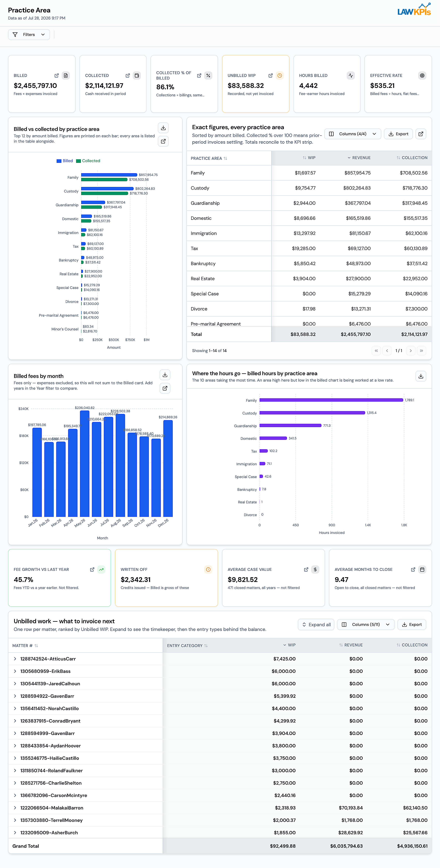Download the Billed vs collected chart
The width and height of the screenshot is (440, 868).
[163, 128]
